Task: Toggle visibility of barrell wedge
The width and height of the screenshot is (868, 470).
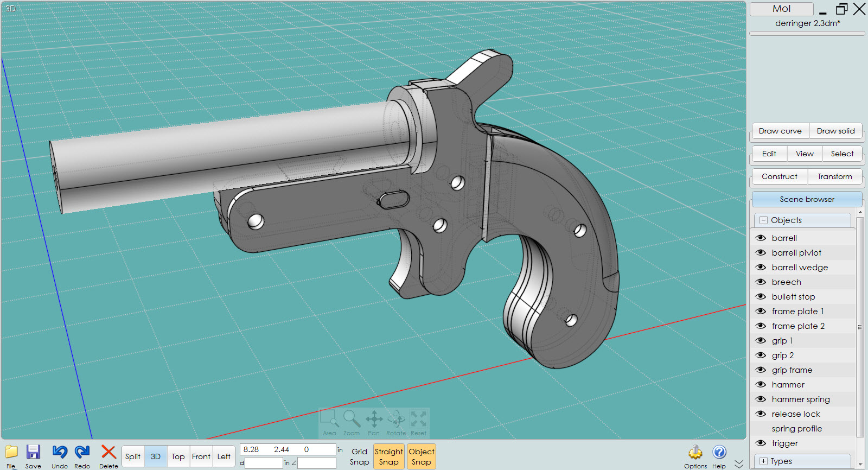Action: (761, 267)
